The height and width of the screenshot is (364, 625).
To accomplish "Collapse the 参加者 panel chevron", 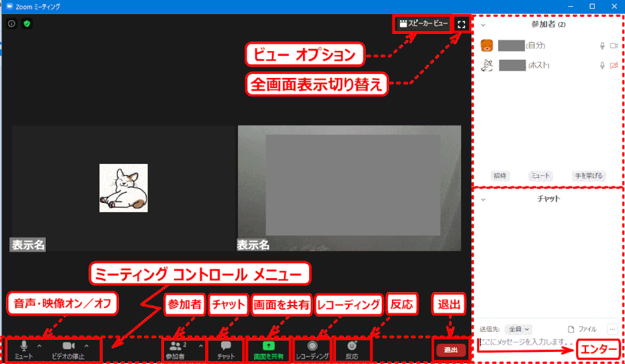I will point(483,25).
